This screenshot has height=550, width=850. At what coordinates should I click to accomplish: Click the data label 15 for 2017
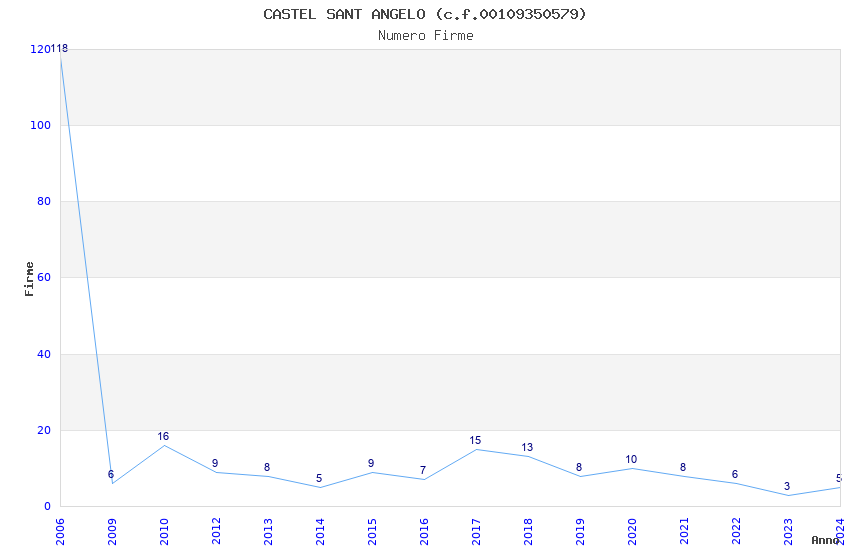(475, 440)
